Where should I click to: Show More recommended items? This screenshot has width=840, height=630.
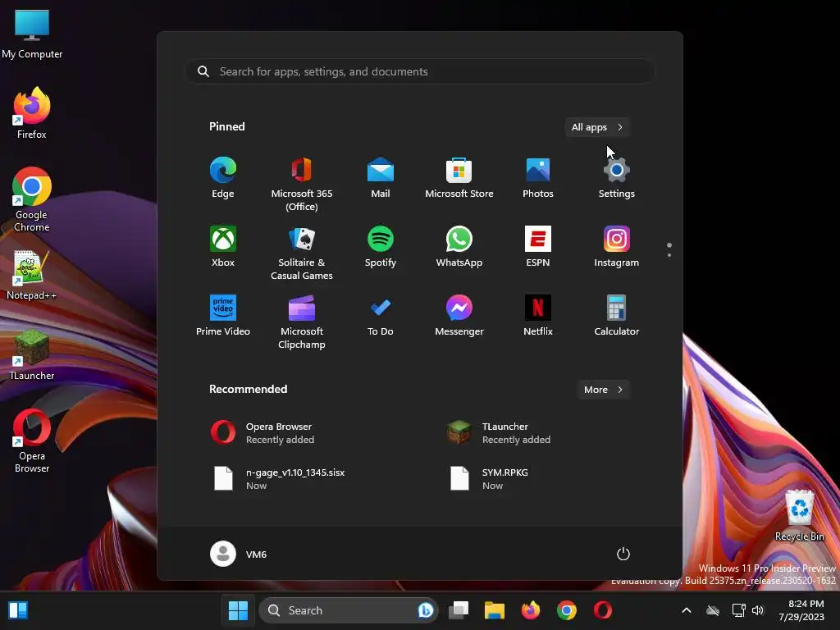coord(603,390)
